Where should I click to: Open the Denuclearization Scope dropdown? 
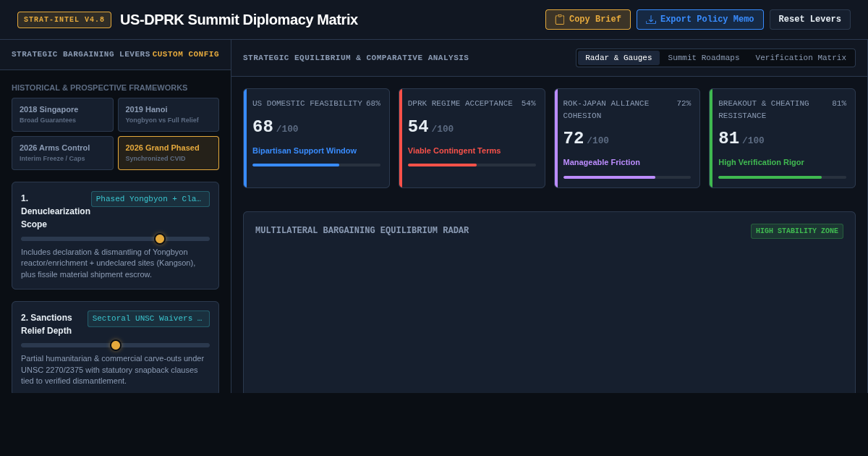(150, 199)
